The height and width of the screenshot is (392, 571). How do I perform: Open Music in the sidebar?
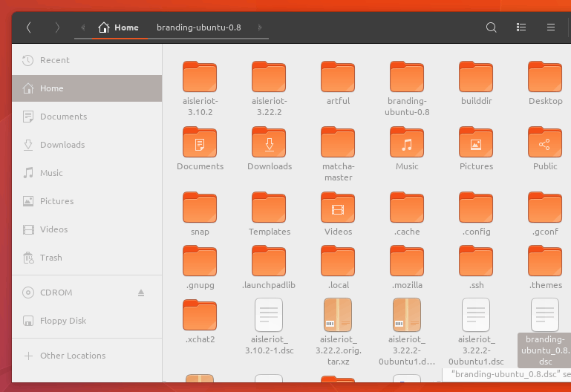[x=87, y=173]
